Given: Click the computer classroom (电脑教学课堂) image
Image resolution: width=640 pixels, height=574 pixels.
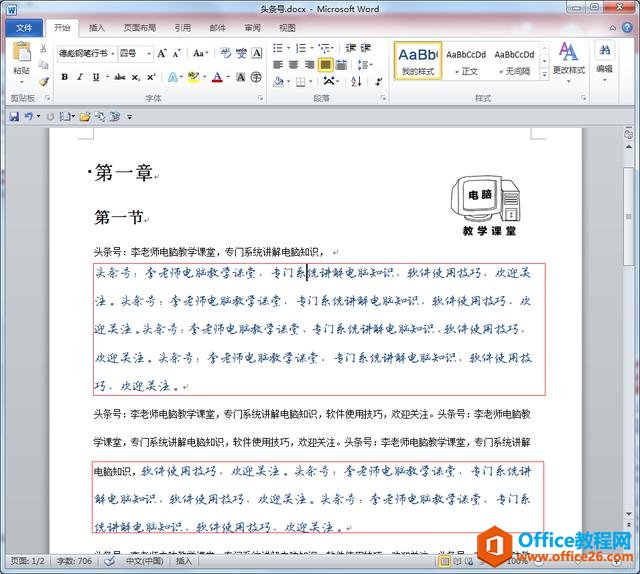Looking at the screenshot, I should click(x=487, y=206).
